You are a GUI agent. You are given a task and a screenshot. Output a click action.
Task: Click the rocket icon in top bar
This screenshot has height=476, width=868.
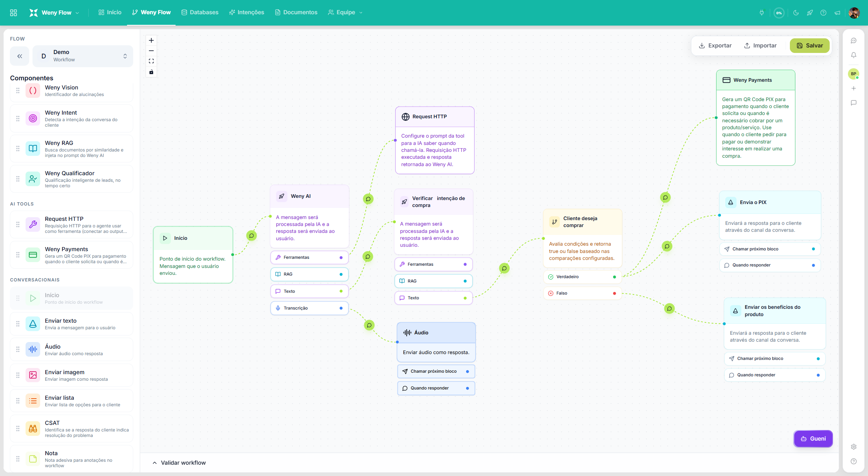tap(810, 13)
